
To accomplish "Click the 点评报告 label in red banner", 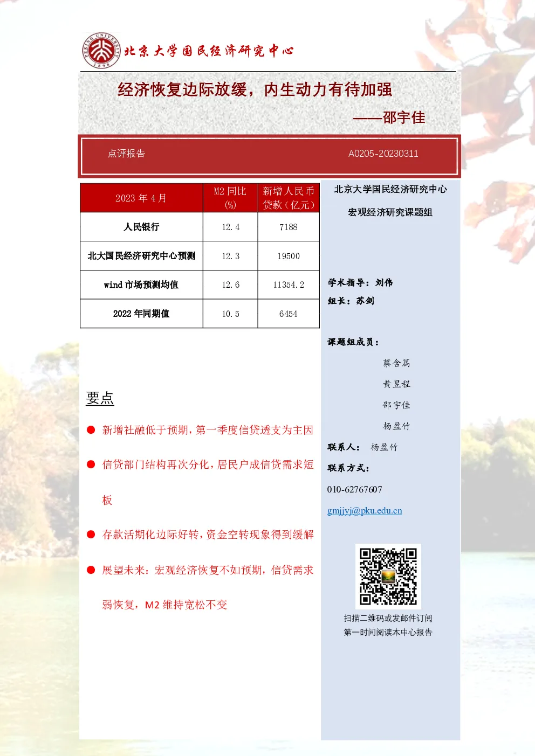I will coord(127,154).
